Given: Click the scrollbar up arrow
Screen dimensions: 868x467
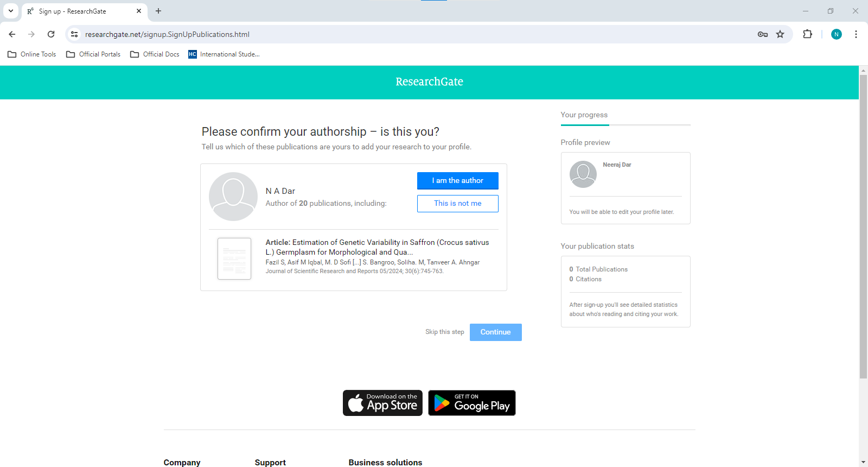Looking at the screenshot, I should [863, 71].
